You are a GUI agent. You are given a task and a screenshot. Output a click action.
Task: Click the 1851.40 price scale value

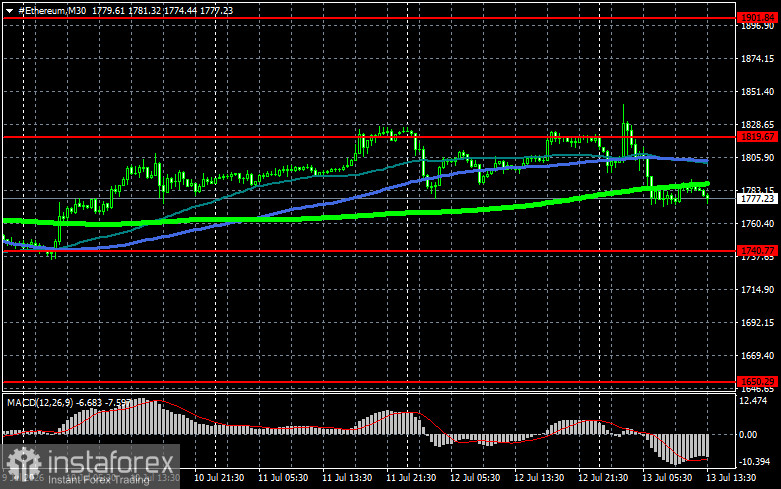(x=758, y=92)
